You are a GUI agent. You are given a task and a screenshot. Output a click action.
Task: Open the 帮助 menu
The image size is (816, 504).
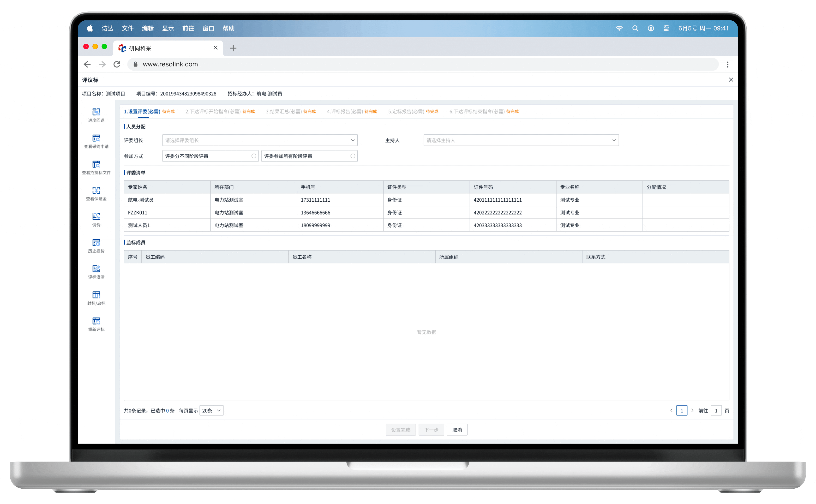coord(228,28)
